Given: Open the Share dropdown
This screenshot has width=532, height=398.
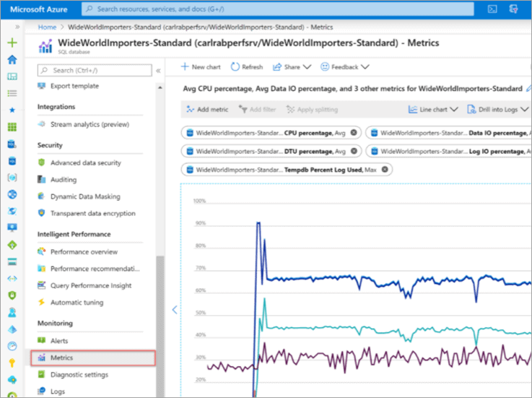Looking at the screenshot, I should [292, 67].
